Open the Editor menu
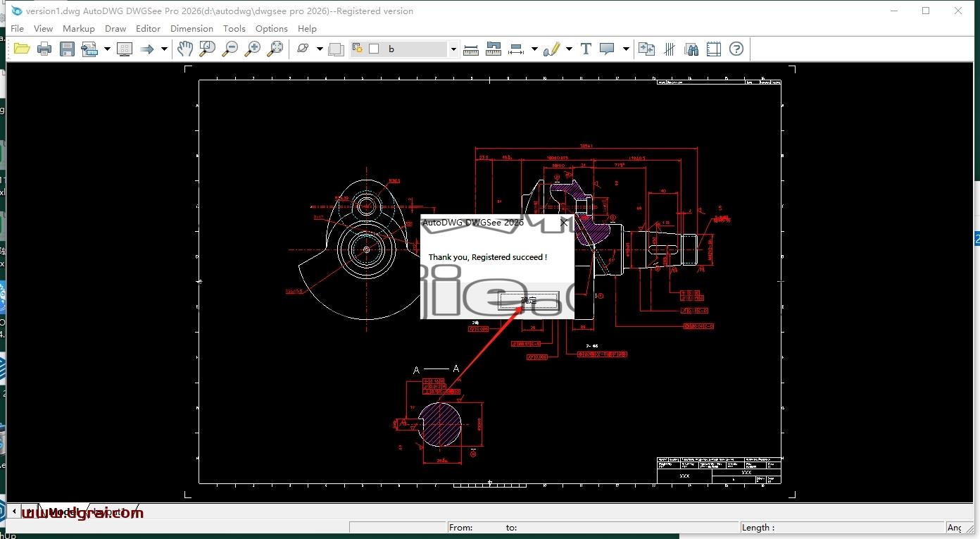 click(x=148, y=29)
